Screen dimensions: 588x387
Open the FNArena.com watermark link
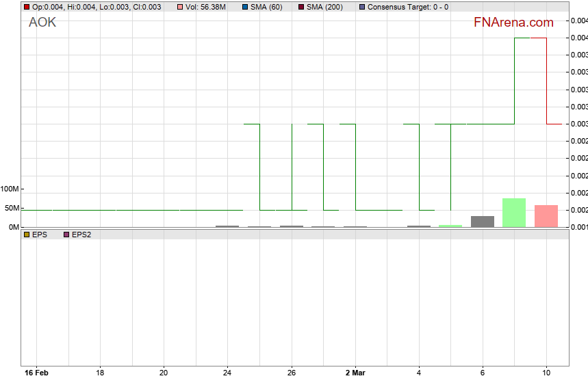pos(513,23)
